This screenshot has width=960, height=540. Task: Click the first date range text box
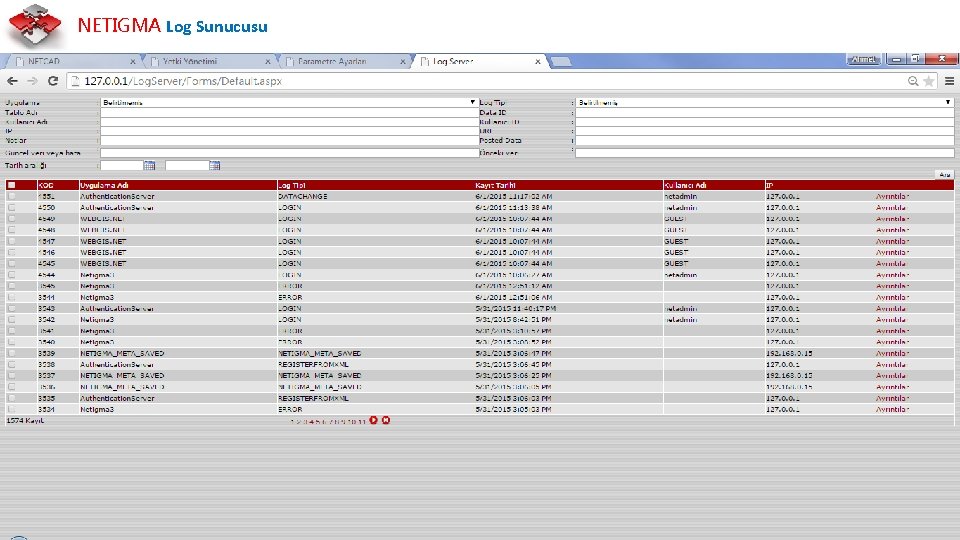pos(122,165)
